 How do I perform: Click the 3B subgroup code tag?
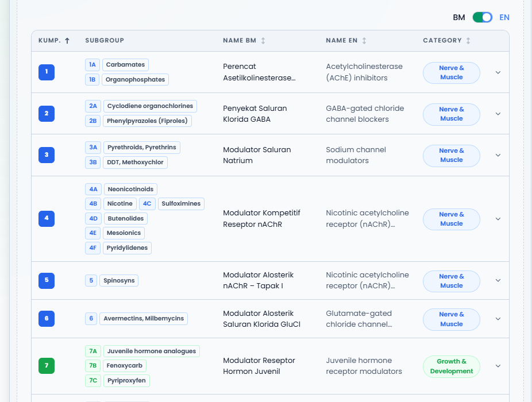(x=92, y=162)
